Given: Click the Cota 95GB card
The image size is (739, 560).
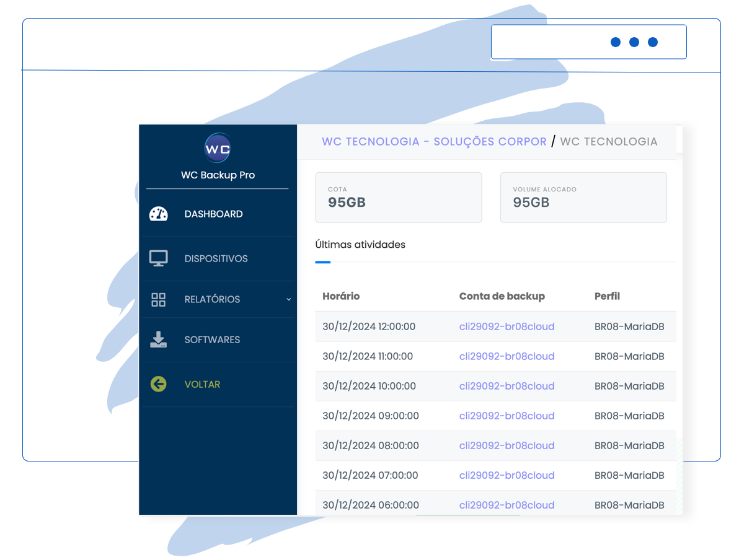Looking at the screenshot, I should point(398,197).
